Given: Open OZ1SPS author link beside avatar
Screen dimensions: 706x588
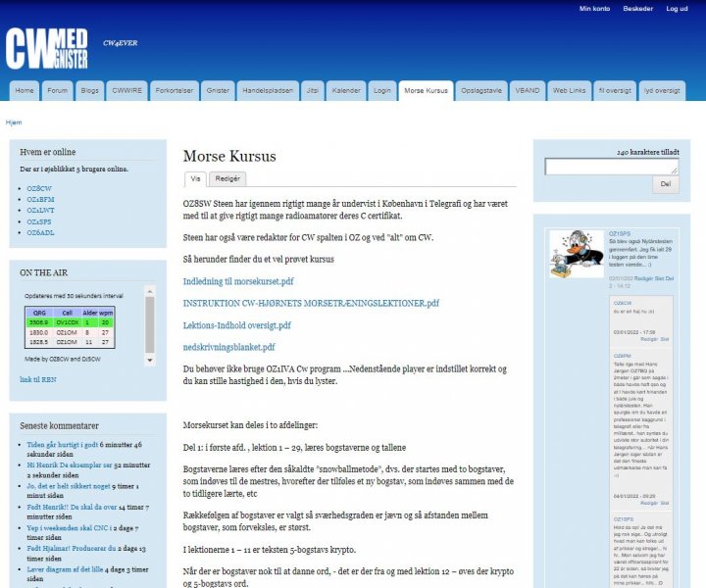Looking at the screenshot, I should click(x=620, y=234).
